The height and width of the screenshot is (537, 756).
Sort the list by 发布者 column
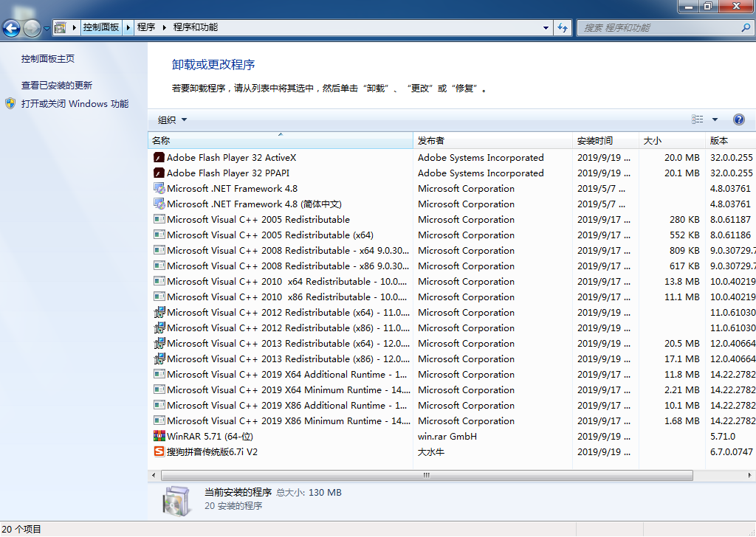tap(492, 141)
